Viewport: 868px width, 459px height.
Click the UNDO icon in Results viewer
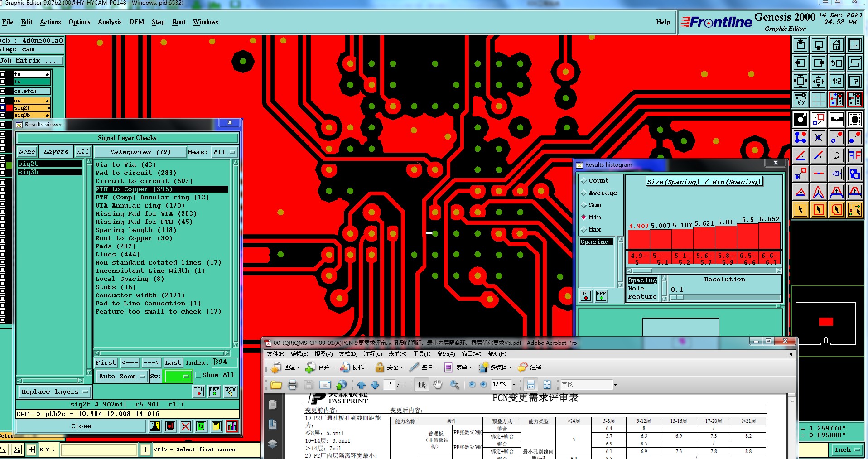click(231, 391)
